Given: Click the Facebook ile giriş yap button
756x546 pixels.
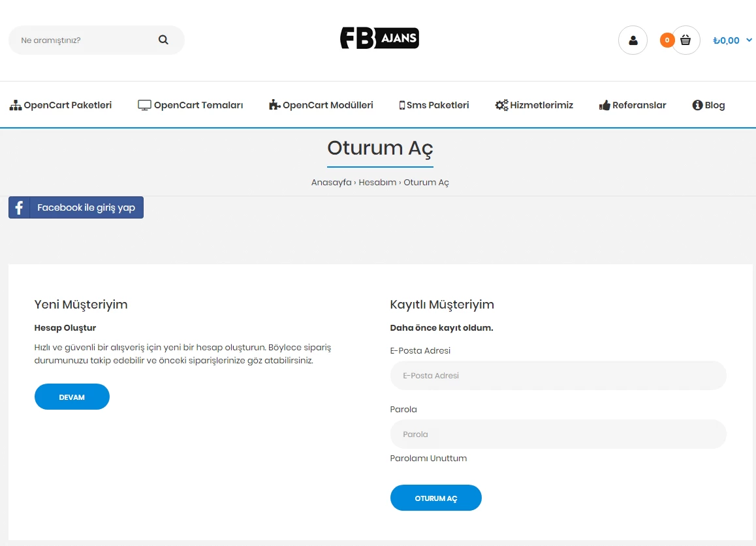Looking at the screenshot, I should (x=85, y=207).
